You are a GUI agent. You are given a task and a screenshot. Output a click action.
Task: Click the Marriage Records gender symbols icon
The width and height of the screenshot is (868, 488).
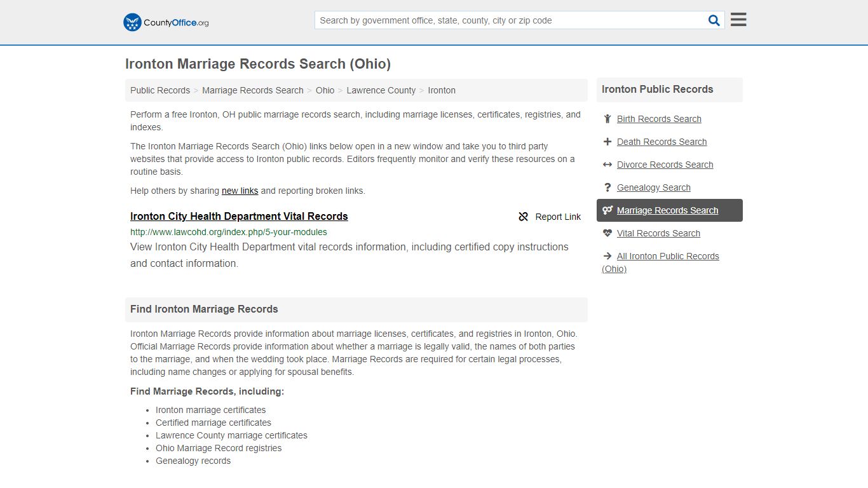(x=607, y=210)
